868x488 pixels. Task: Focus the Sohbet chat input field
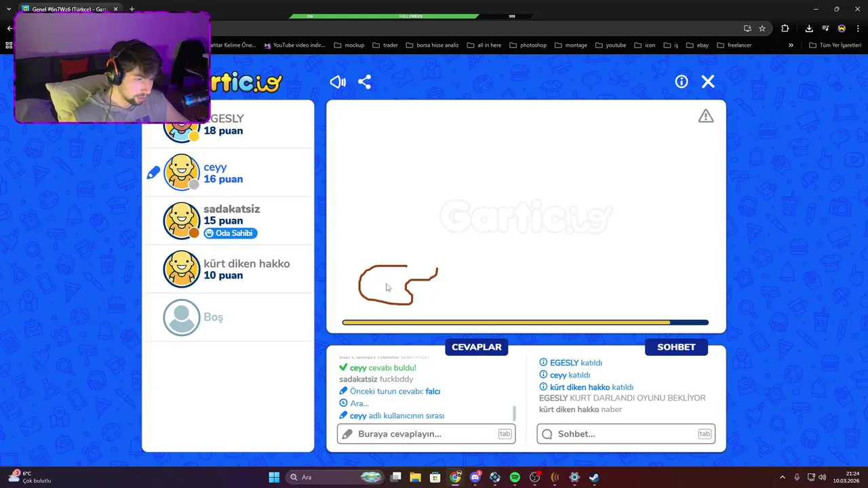626,434
